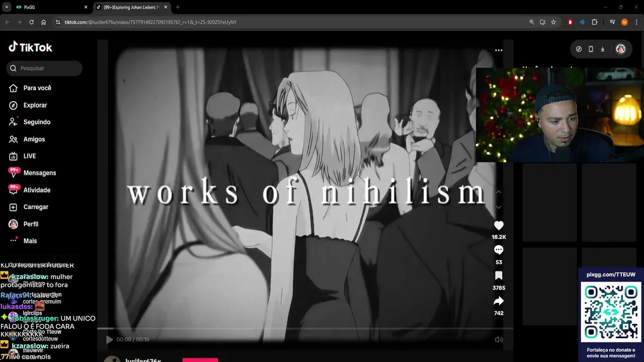Screen dimensions: 644x362
Task: Open a new browser tab
Action: pyautogui.click(x=178, y=7)
